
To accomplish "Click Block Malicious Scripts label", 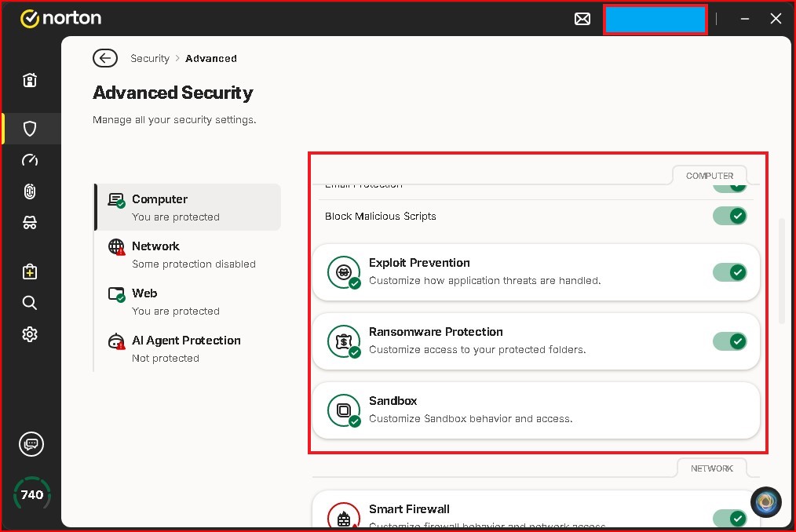I will [x=380, y=216].
